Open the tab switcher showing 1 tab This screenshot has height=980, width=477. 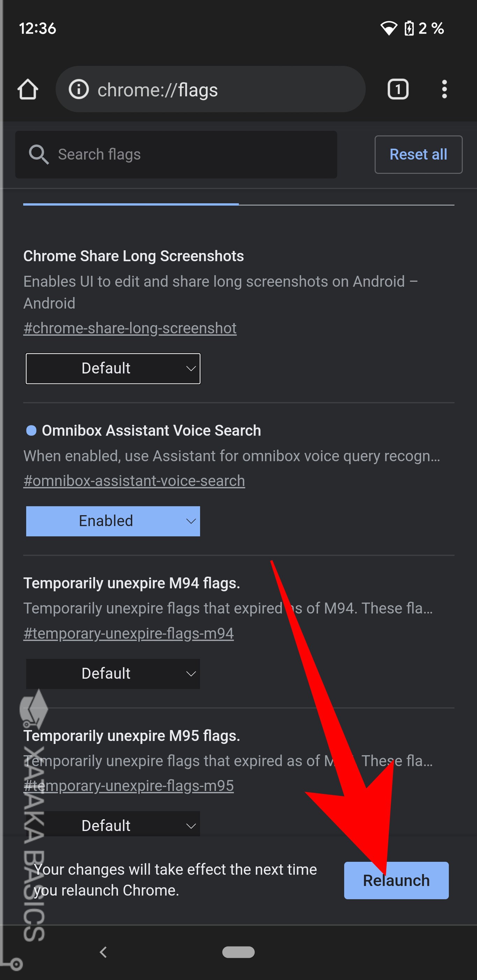(x=398, y=89)
